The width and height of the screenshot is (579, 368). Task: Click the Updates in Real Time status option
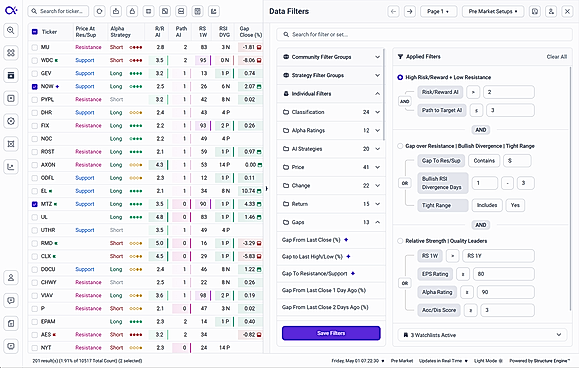tap(443, 361)
